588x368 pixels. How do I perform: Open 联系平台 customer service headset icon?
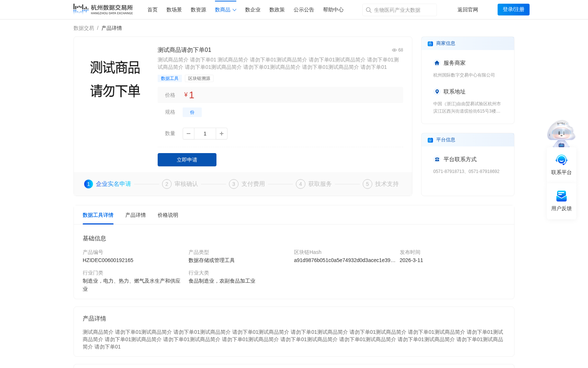562,160
